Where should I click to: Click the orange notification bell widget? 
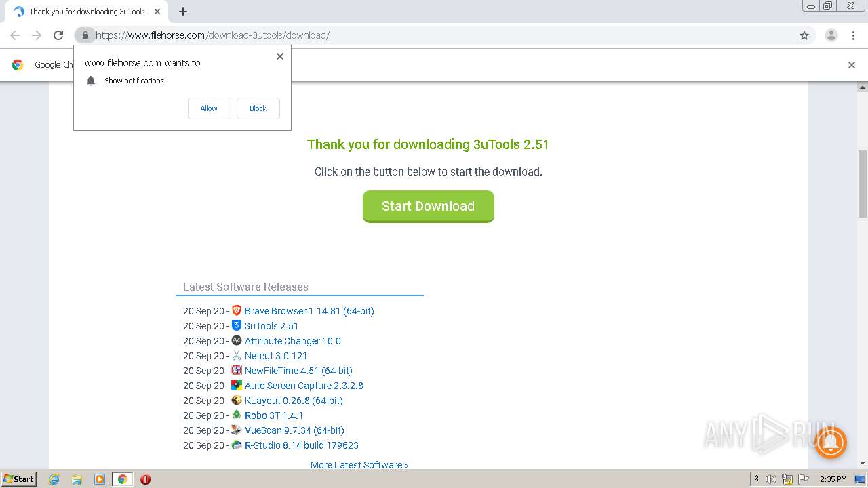point(830,443)
